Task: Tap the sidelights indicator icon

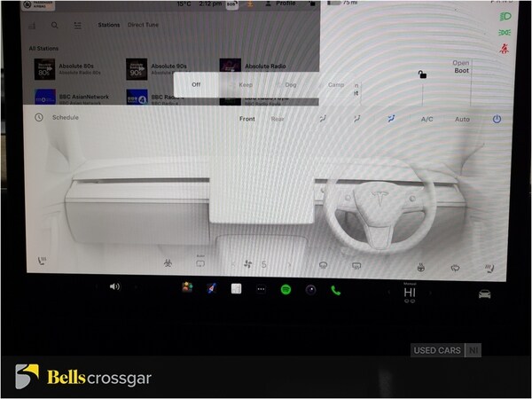Action: [x=505, y=33]
